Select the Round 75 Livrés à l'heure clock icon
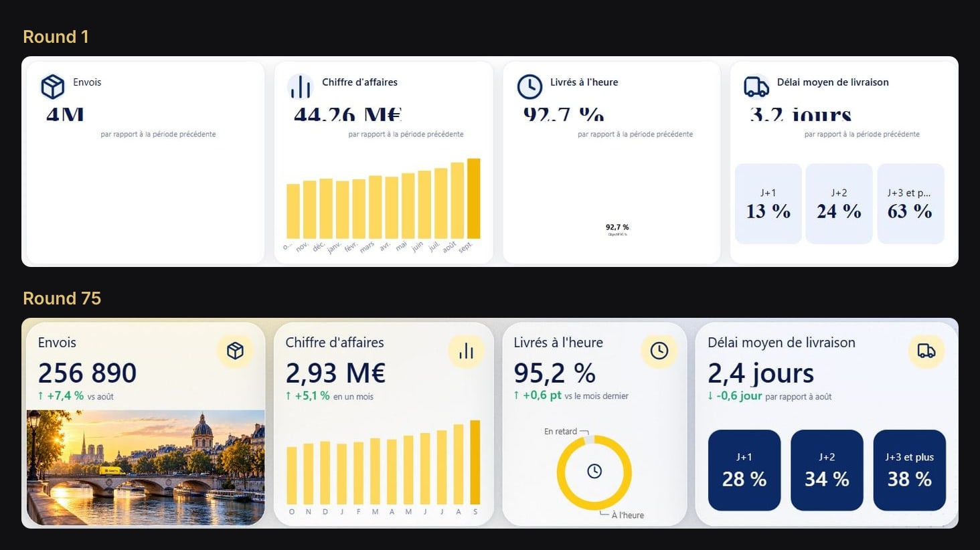 659,351
